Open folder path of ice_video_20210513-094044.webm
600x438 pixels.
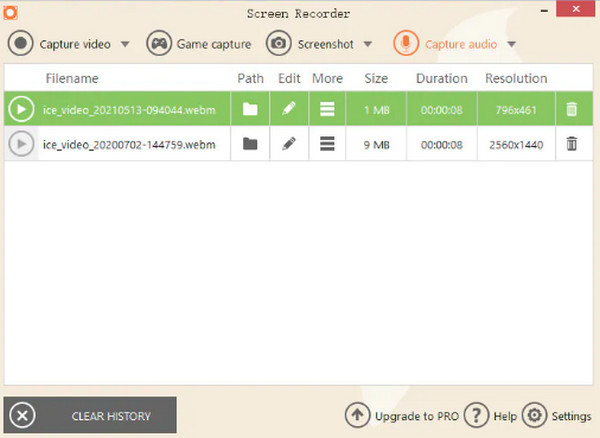click(x=250, y=109)
